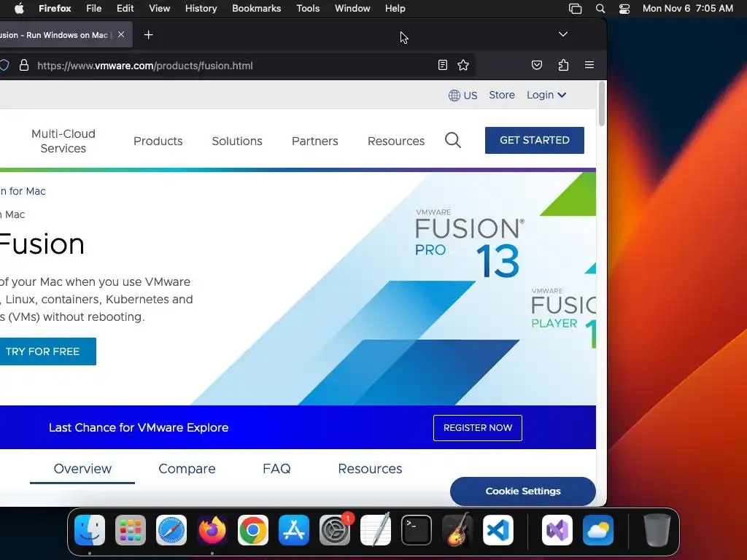747x560 pixels.
Task: Open the Tools menu
Action: point(308,8)
